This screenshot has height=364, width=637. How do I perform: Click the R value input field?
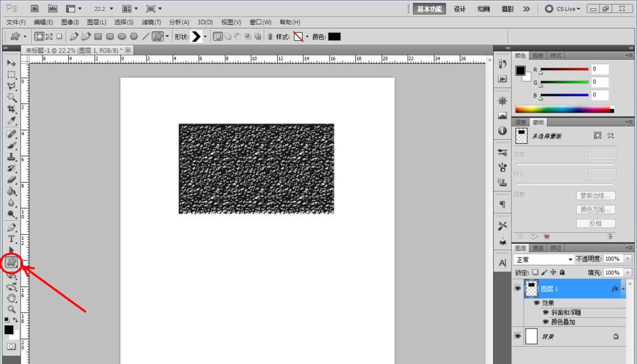[599, 69]
